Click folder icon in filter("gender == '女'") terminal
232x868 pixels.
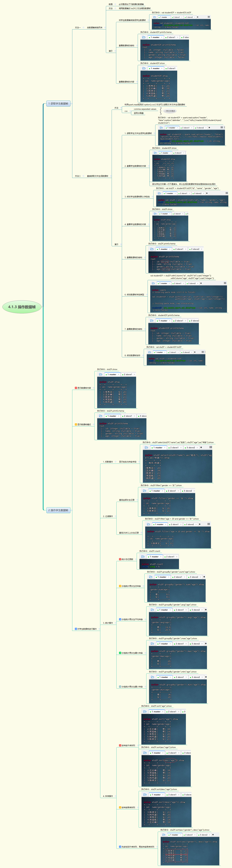click(145, 491)
